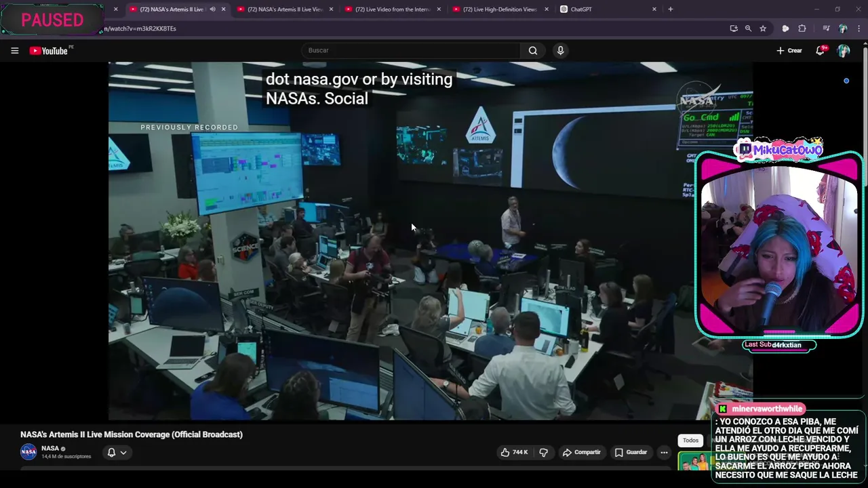This screenshot has height=488, width=868.
Task: Click the video title NASA's Artemis II Live Mission Coverage
Action: [132, 434]
